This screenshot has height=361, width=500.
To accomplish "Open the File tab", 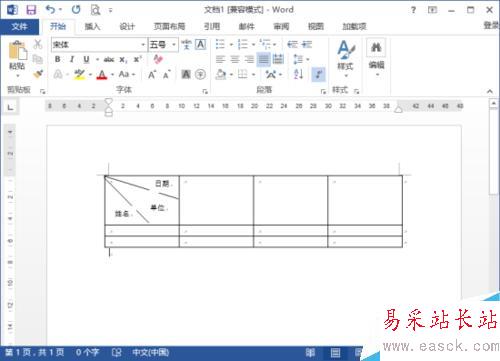I will pos(19,26).
